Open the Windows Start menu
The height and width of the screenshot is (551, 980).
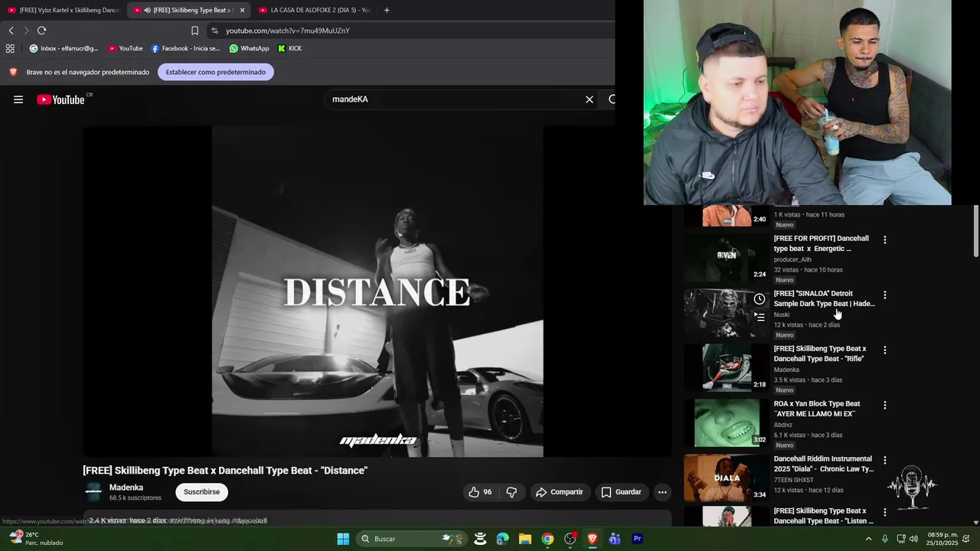tap(343, 539)
